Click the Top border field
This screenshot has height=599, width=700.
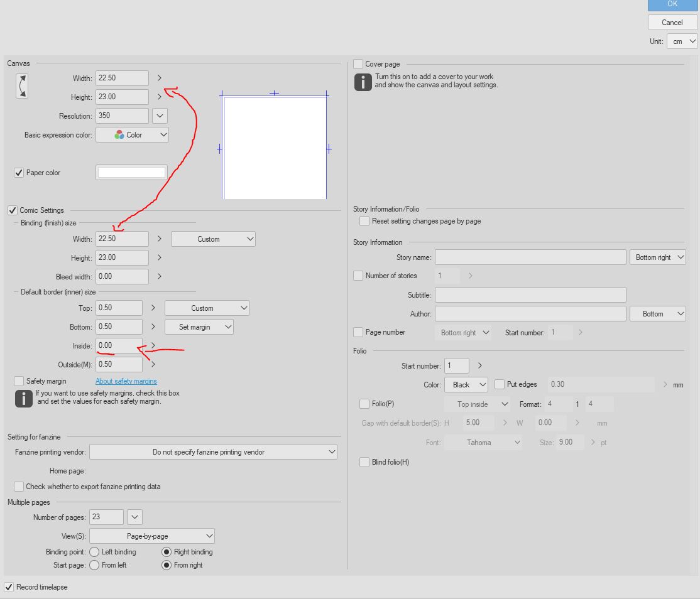pos(119,308)
